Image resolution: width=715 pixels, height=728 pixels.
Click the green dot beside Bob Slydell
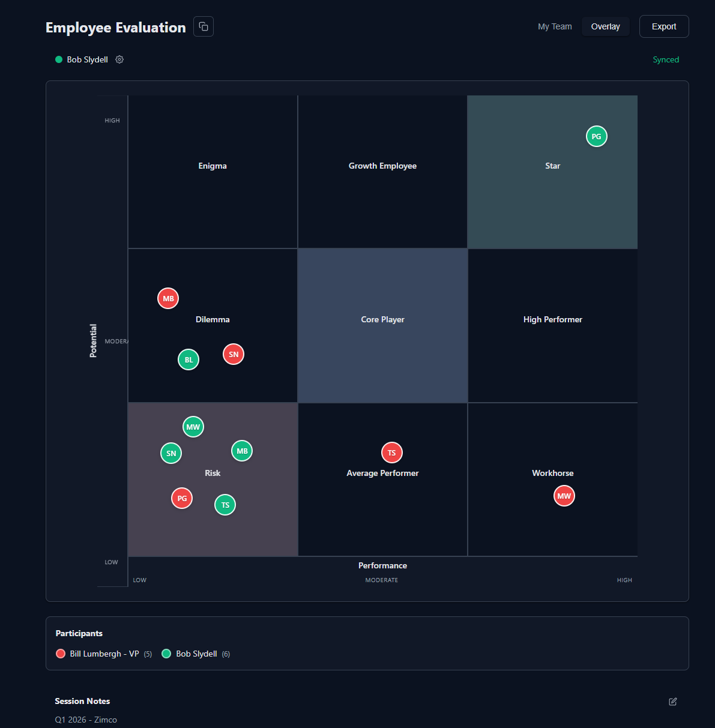click(x=58, y=59)
